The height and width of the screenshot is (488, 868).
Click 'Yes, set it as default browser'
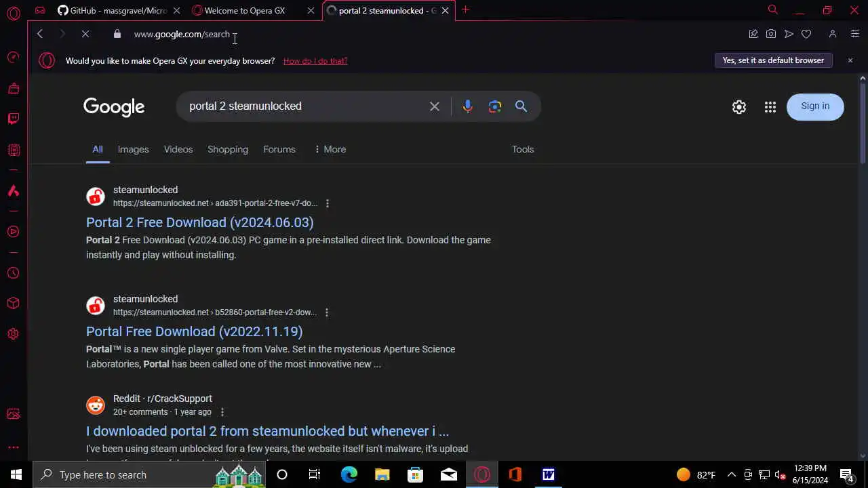[773, 60]
